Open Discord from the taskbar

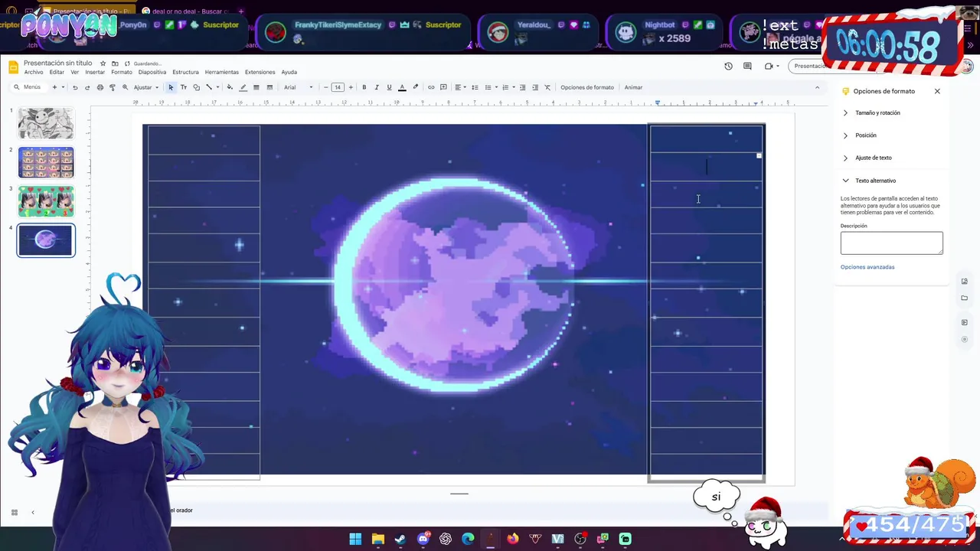(423, 539)
